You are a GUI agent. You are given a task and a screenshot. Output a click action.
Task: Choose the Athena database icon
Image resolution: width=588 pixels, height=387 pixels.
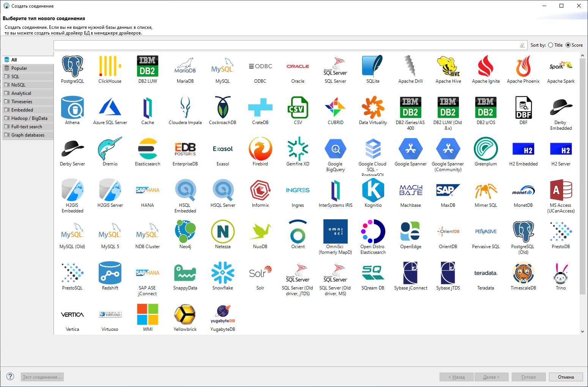click(x=73, y=108)
